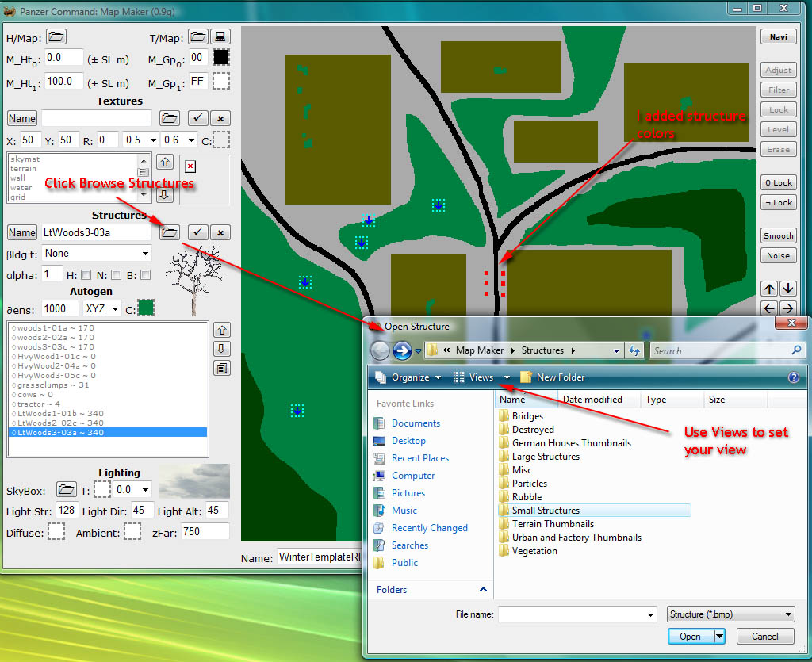812x662 pixels.
Task: Sort files by the Name column
Action: (x=526, y=400)
